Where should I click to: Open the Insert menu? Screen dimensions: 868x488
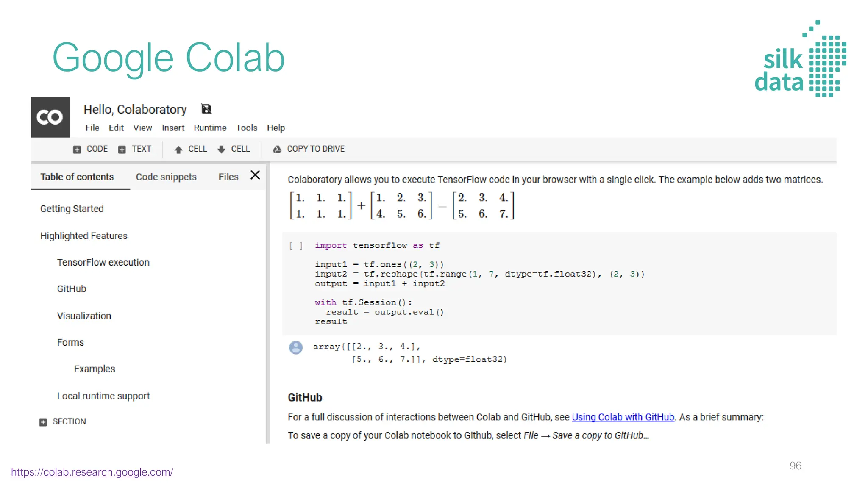(173, 128)
